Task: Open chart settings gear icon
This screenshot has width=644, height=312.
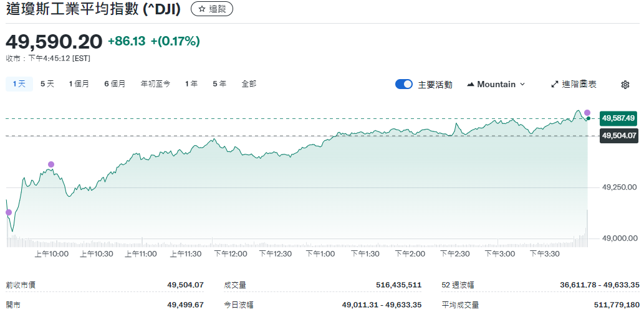Action: click(x=625, y=85)
